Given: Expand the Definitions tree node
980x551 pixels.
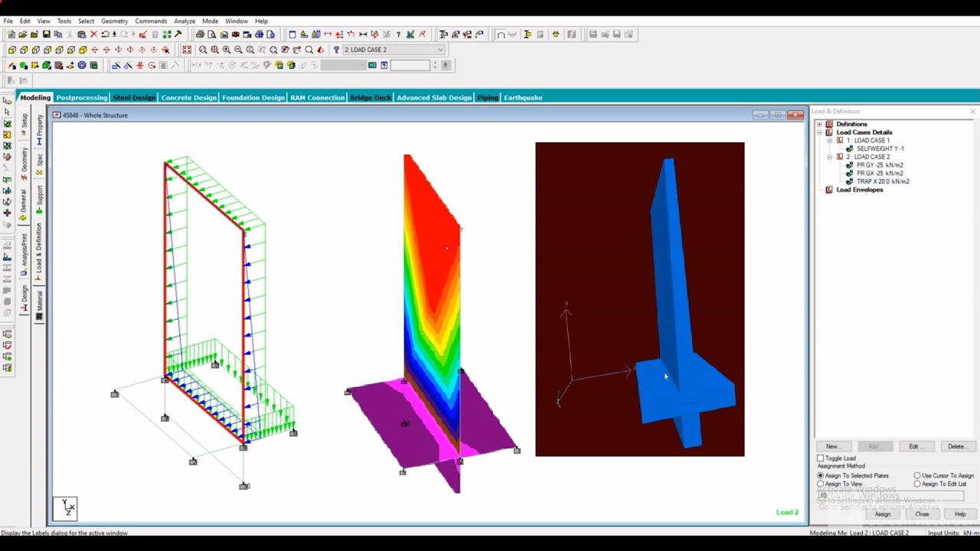Looking at the screenshot, I should tap(819, 124).
